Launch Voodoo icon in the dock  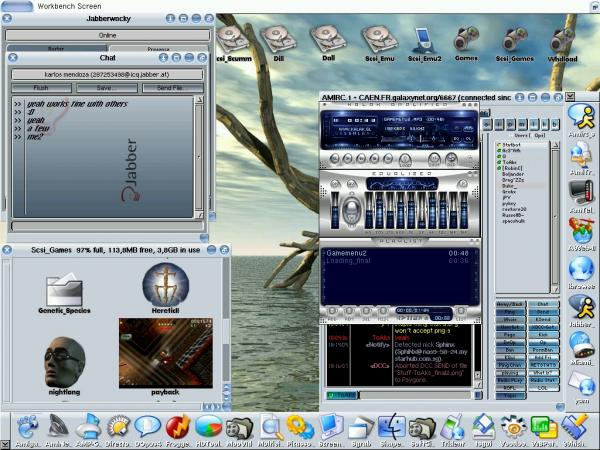tap(514, 430)
